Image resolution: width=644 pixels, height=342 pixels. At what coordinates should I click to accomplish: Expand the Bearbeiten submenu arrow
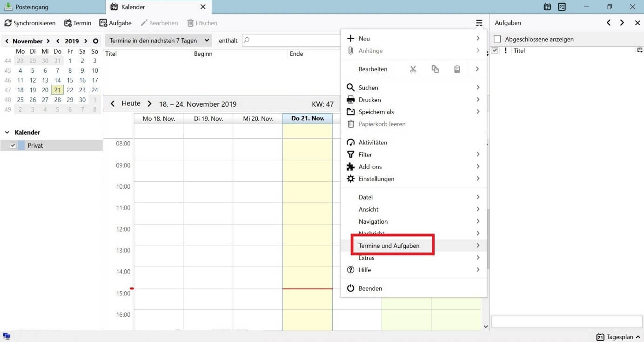477,69
